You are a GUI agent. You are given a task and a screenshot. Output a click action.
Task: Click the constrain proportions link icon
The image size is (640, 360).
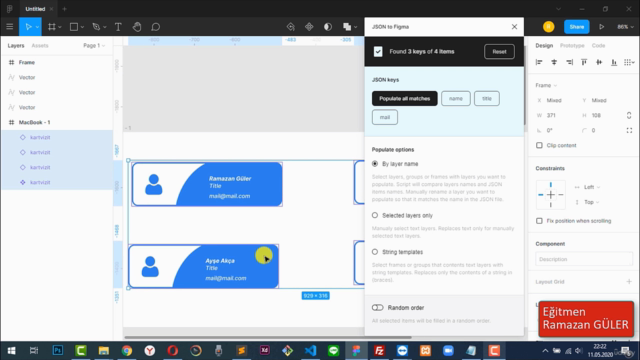pos(629,116)
